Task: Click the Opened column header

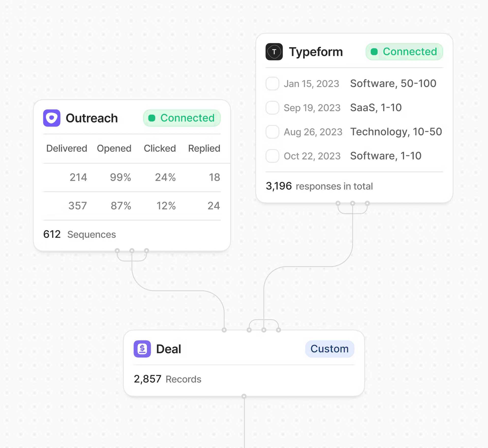Action: pos(114,148)
